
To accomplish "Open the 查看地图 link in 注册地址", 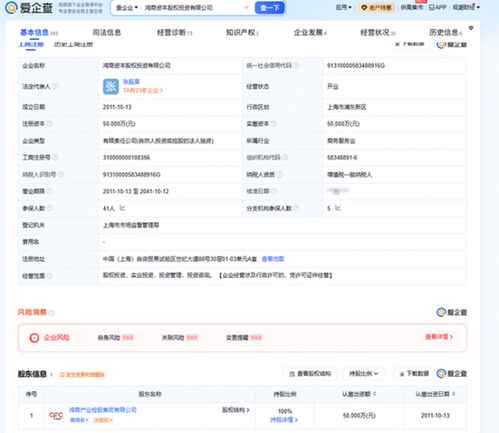I will click(273, 259).
